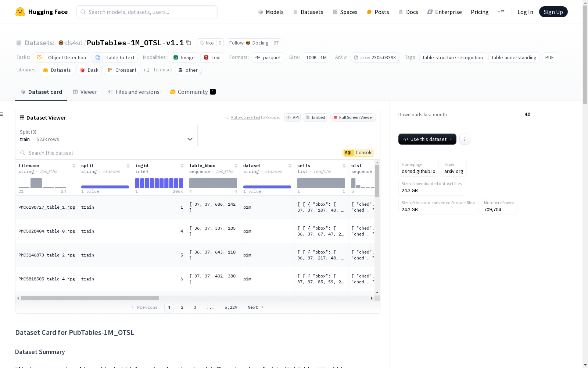This screenshot has width=588, height=368.
Task: Go to the Next page of rows
Action: 256,307
